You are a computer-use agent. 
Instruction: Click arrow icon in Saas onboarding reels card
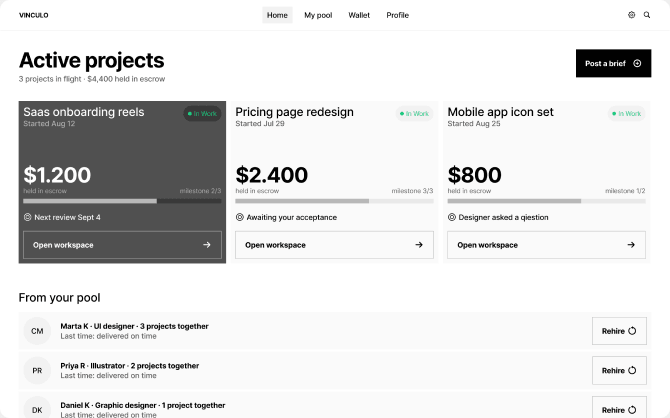[207, 245]
